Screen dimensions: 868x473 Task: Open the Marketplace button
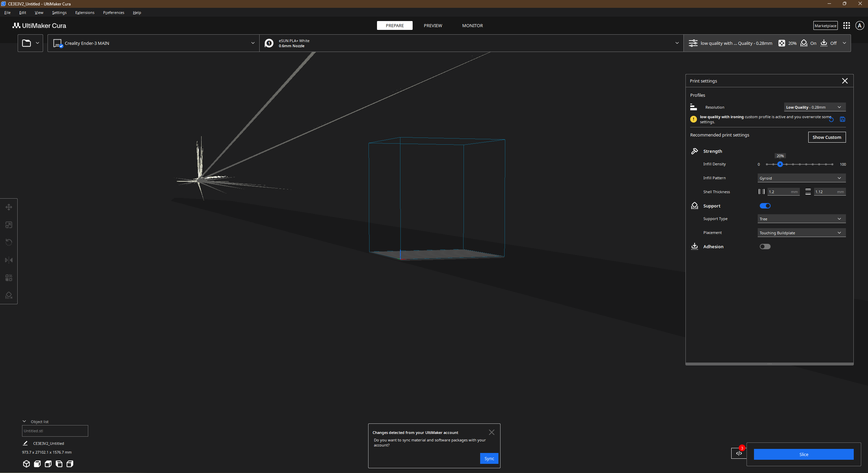tap(825, 25)
